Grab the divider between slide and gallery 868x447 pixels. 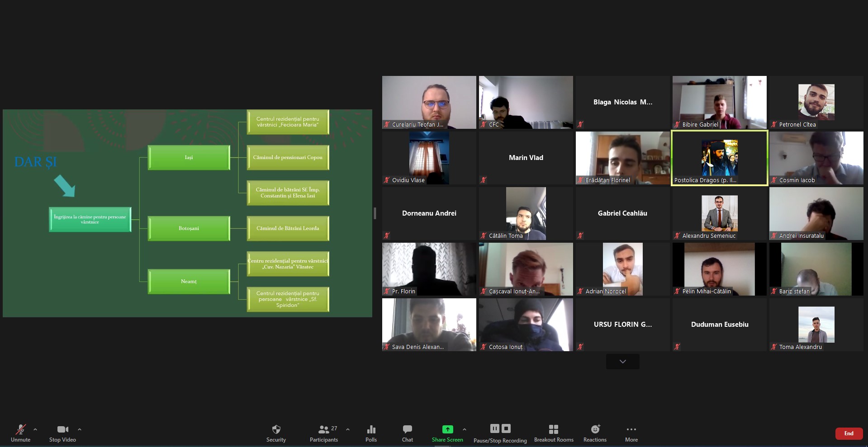coord(375,213)
